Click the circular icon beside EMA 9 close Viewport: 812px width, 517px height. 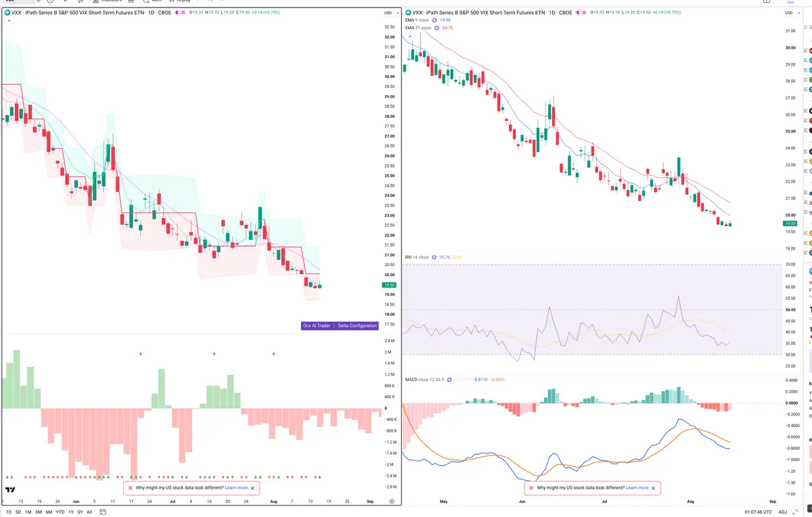(434, 20)
